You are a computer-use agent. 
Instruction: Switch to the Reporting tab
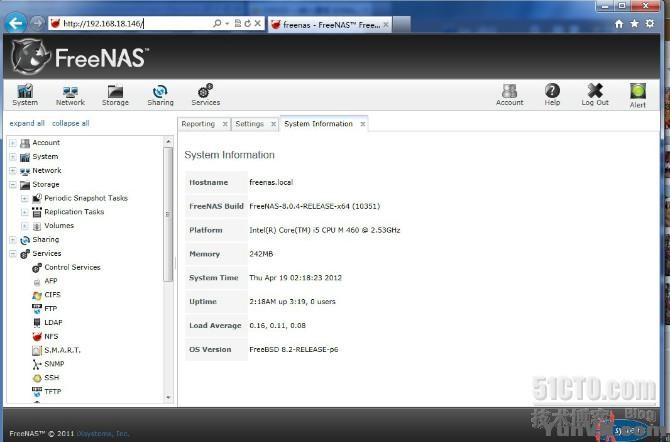(198, 124)
